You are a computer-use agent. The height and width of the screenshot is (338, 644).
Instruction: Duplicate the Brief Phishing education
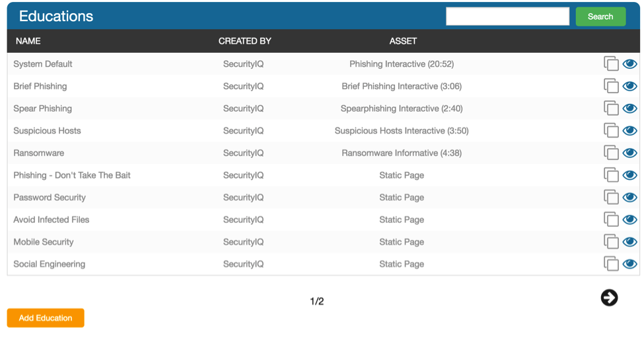tap(611, 86)
